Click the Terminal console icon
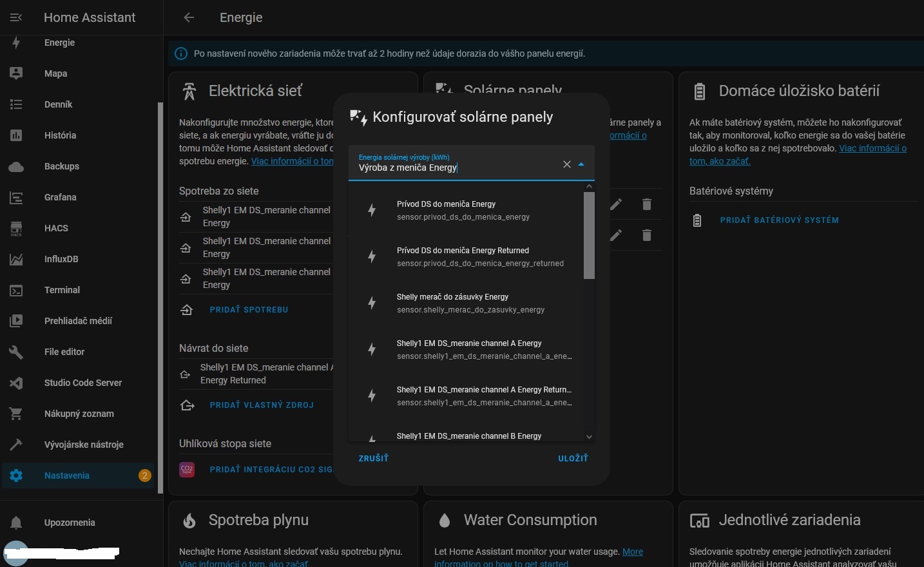This screenshot has height=567, width=924. [16, 290]
